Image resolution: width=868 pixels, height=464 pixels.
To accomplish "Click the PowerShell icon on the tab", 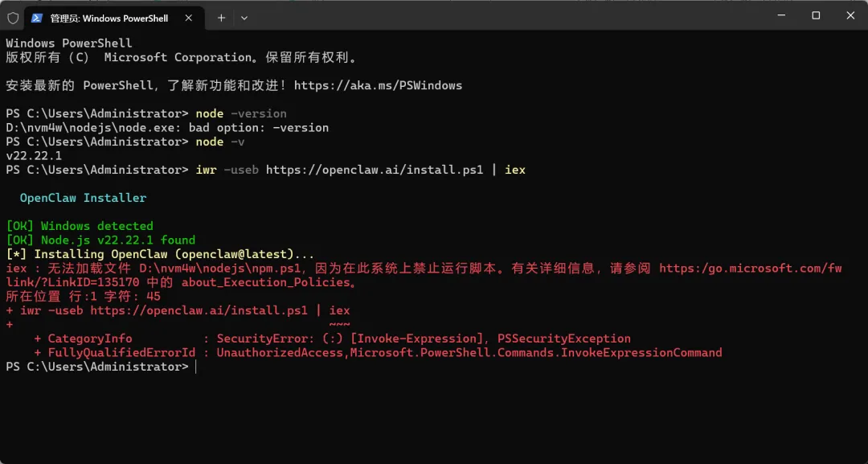I will point(36,18).
